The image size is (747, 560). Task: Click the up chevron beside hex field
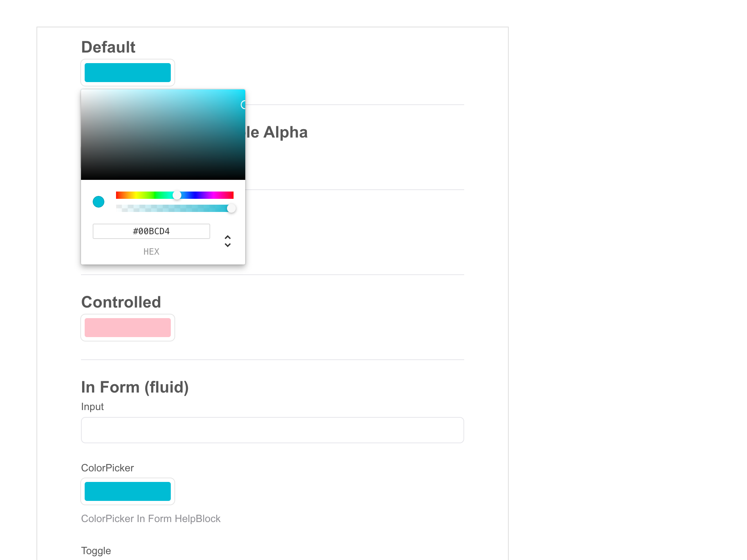(x=228, y=237)
